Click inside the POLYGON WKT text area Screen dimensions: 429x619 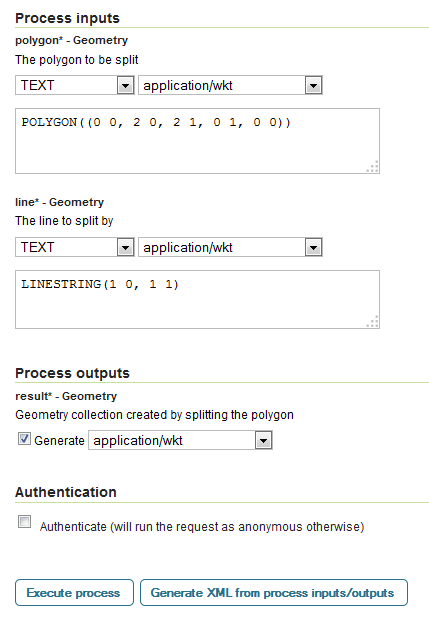click(x=197, y=141)
